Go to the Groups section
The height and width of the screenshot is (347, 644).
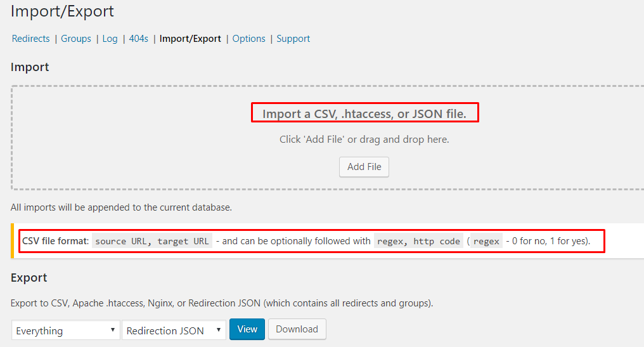76,39
